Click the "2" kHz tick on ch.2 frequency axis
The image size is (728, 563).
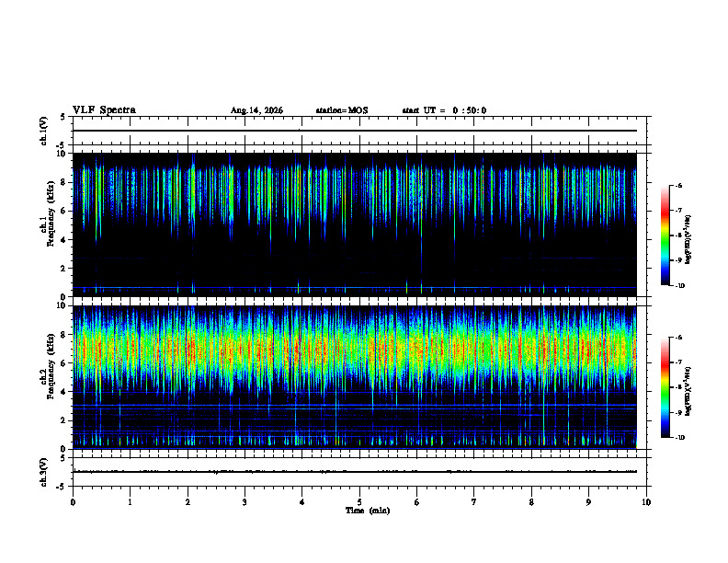pos(64,420)
